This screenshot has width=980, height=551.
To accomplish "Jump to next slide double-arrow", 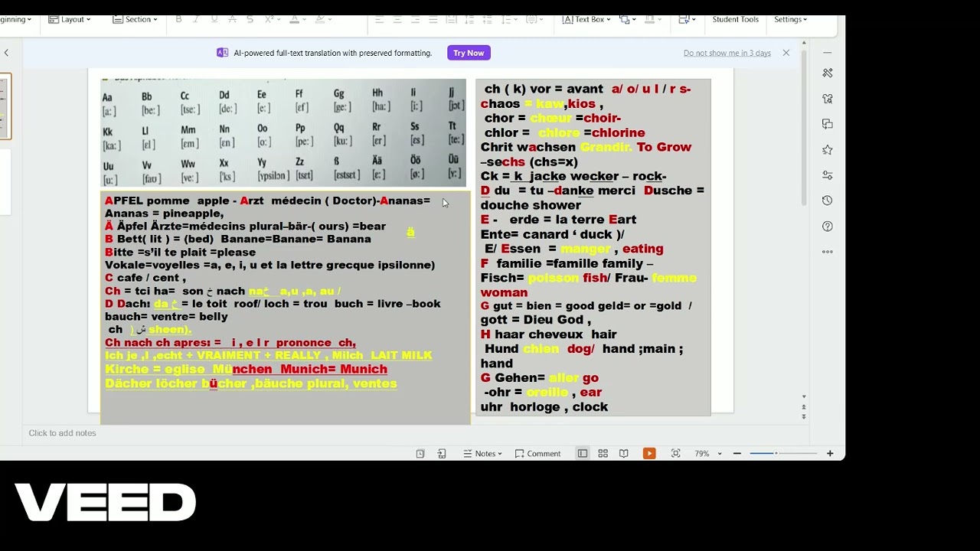I will point(804,417).
